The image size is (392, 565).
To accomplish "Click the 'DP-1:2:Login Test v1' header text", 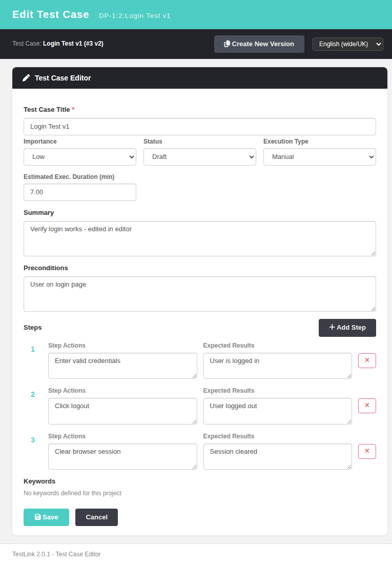I will 135,16.
